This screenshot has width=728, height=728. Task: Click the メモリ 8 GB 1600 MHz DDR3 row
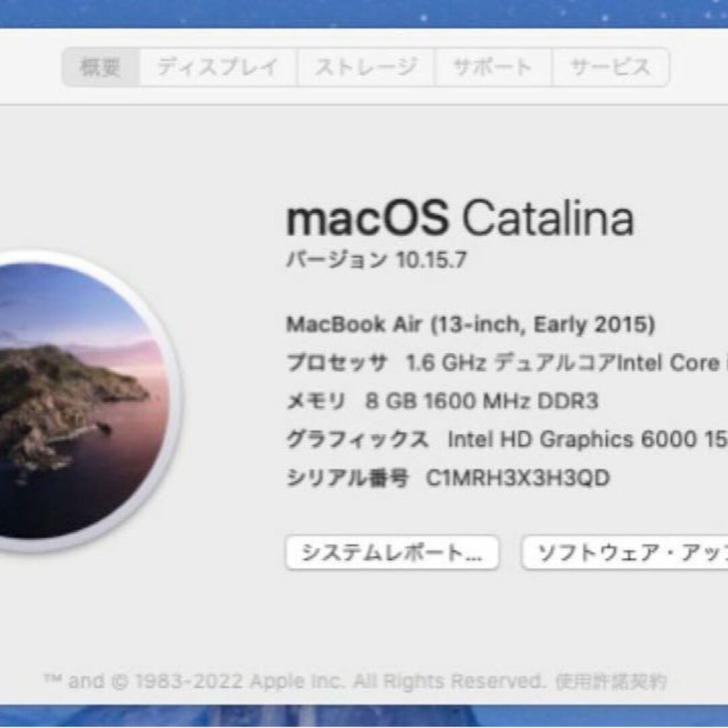click(x=442, y=401)
